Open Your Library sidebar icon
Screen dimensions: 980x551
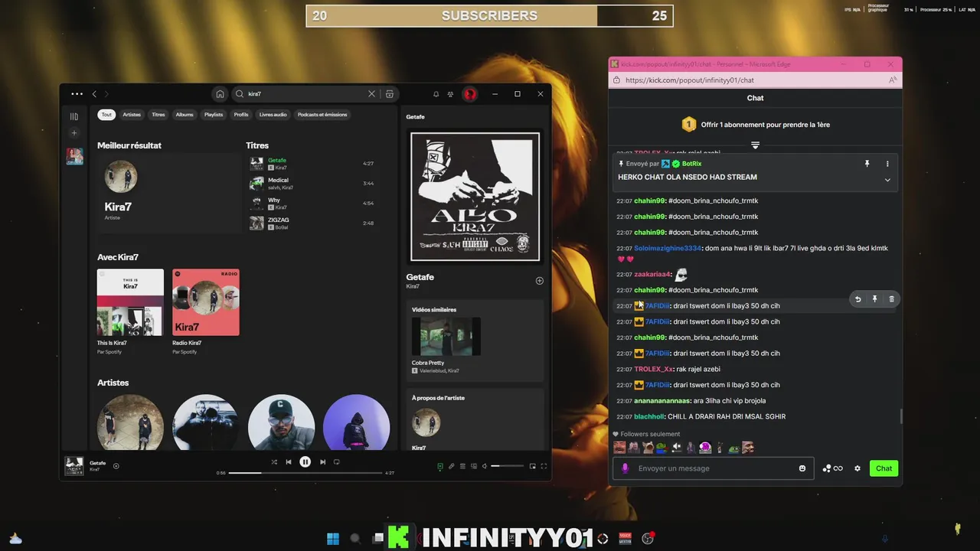tap(74, 116)
